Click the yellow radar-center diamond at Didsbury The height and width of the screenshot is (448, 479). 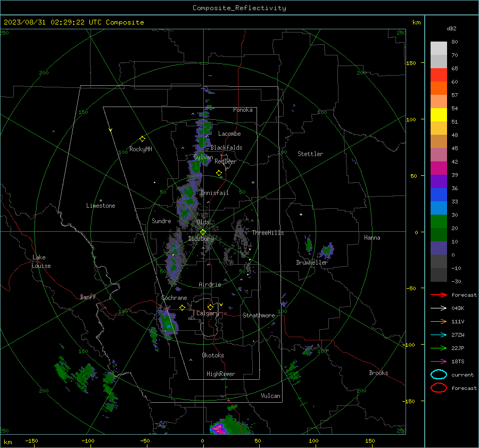pyautogui.click(x=203, y=232)
